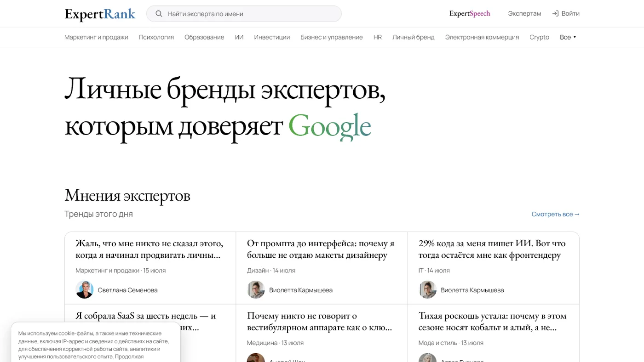Click Виолетта Кармышева name under IT article

[x=472, y=290]
